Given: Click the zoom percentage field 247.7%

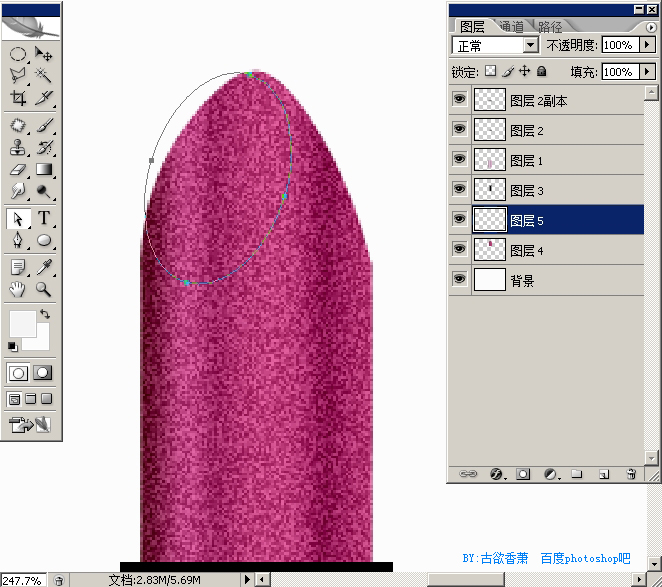Looking at the screenshot, I should point(23,580).
